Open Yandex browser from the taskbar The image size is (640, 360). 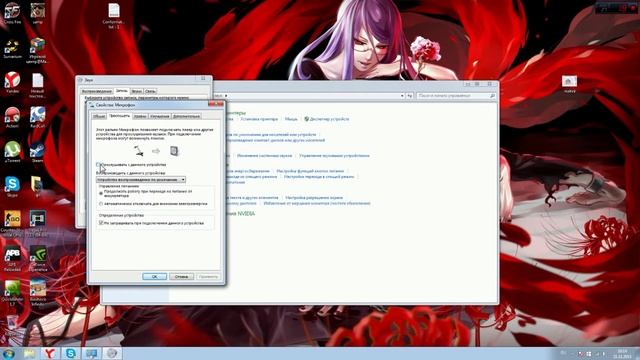point(49,353)
